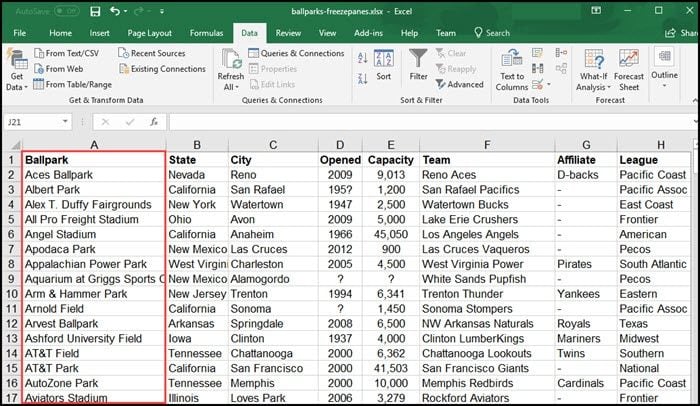Viewport: 700px width, 406px height.
Task: Show the Queries & Connections pane
Action: coord(296,53)
